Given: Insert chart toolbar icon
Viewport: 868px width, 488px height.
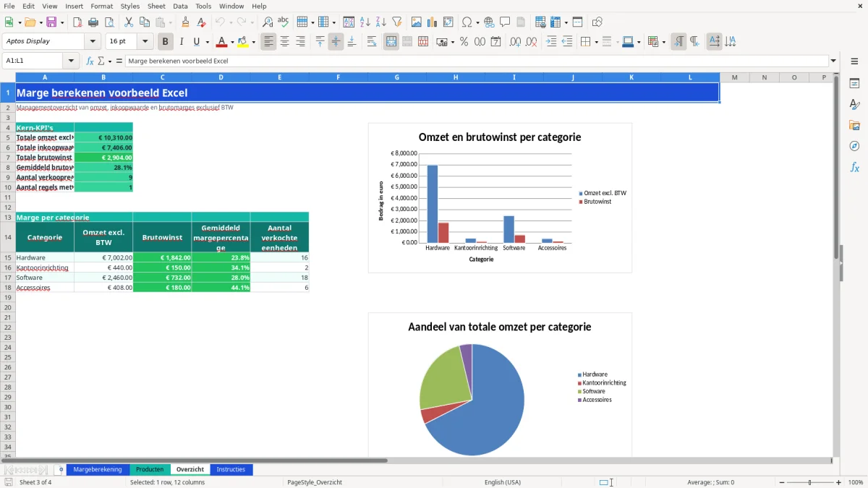Looking at the screenshot, I should 433,22.
